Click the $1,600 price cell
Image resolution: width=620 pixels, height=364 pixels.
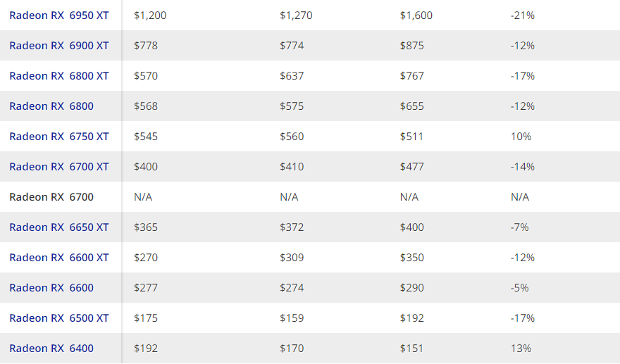416,15
